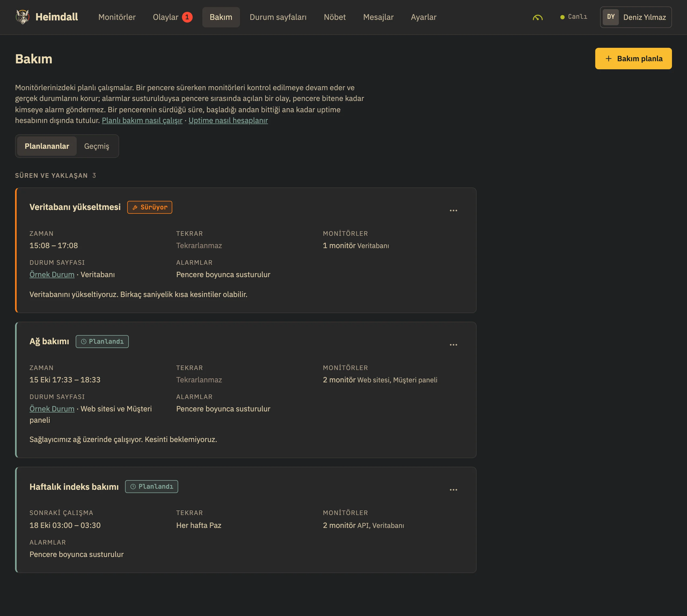This screenshot has width=687, height=616.
Task: Click the Ağ bakımı card title
Action: (x=49, y=342)
